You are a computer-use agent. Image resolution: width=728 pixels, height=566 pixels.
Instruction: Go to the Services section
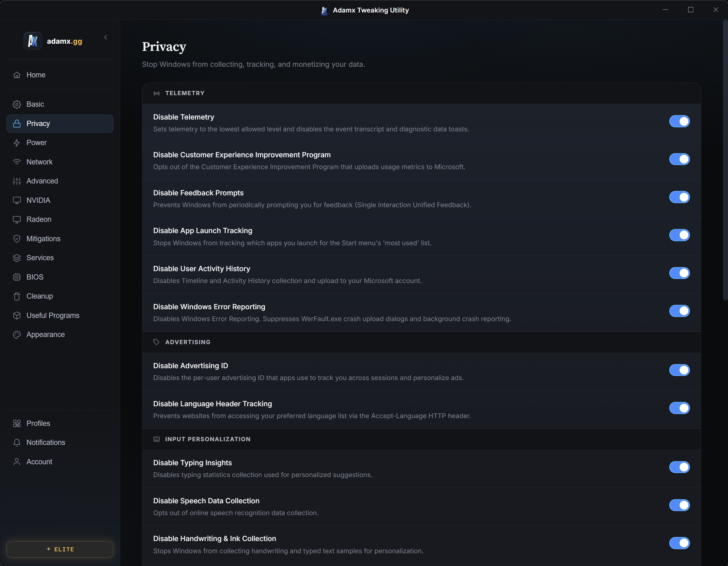[x=60, y=258]
